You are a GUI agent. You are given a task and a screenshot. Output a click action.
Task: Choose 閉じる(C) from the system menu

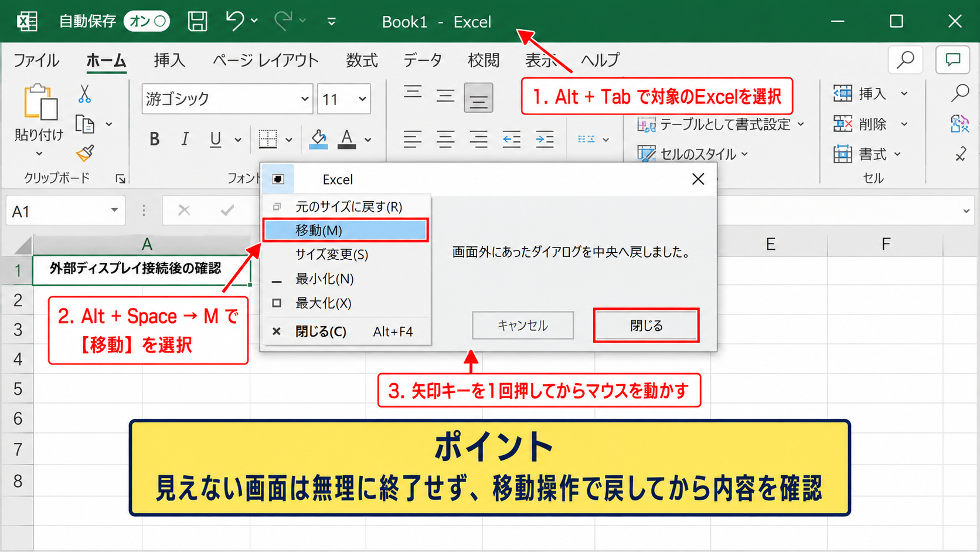pyautogui.click(x=345, y=331)
